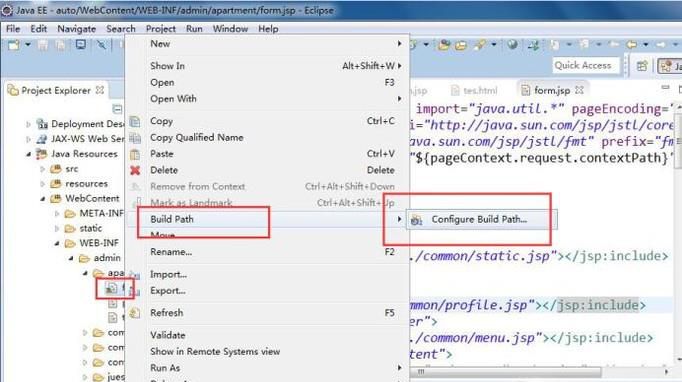Choose Copy Qualified Name menu entry
The width and height of the screenshot is (682, 382).
(x=267, y=138)
